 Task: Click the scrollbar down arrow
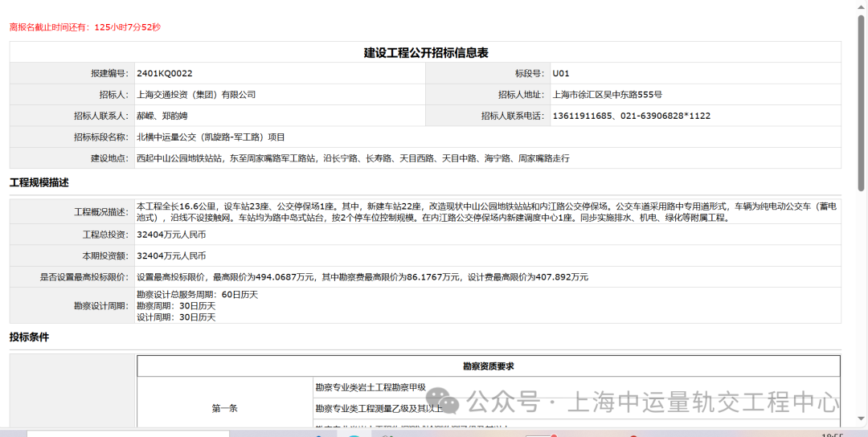coord(862,419)
